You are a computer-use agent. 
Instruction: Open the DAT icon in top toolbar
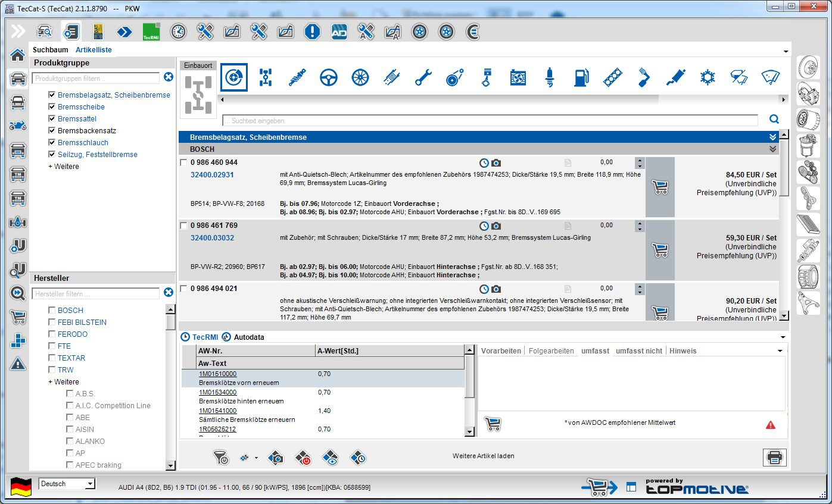pyautogui.click(x=98, y=32)
